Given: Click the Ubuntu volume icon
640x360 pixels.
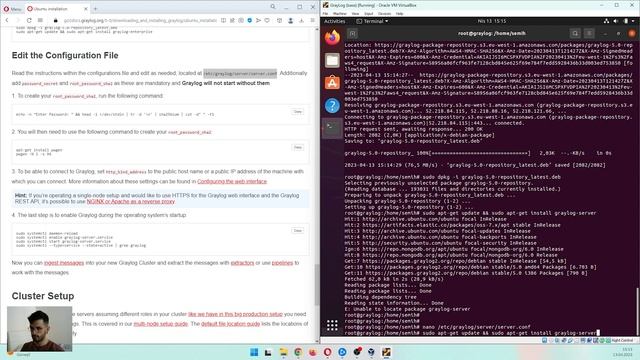Looking at the screenshot, I should pyautogui.click(x=616, y=21).
